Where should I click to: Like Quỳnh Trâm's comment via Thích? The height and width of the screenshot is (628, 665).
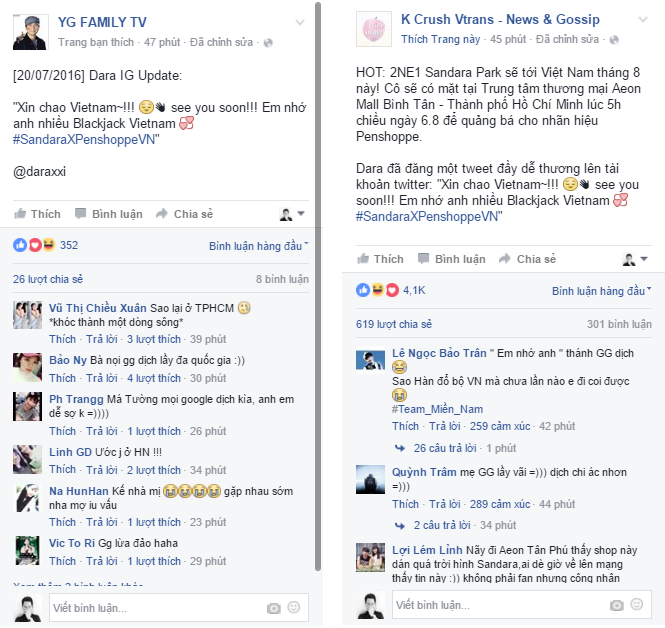pyautogui.click(x=405, y=504)
